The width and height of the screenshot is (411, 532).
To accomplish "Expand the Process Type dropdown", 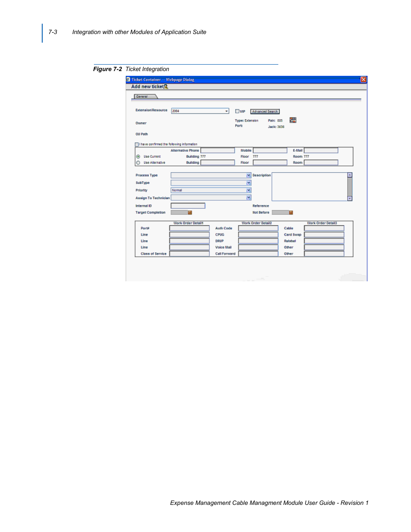I will pos(249,175).
